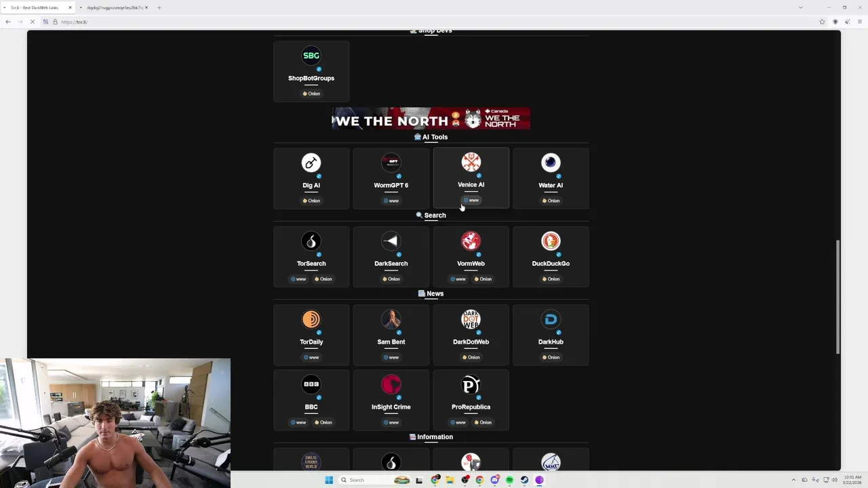This screenshot has width=868, height=488.
Task: Click the purple Tor Browser taskbar icon
Action: [x=539, y=480]
